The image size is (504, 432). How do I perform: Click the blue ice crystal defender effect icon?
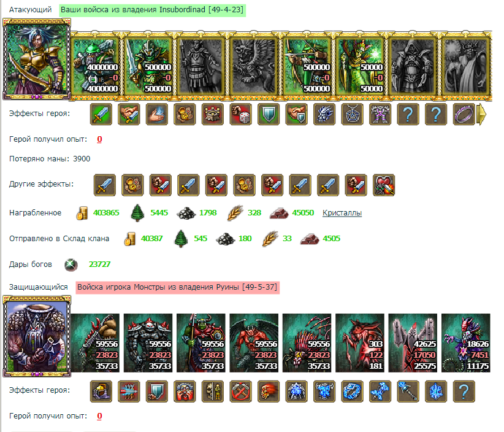436,391
